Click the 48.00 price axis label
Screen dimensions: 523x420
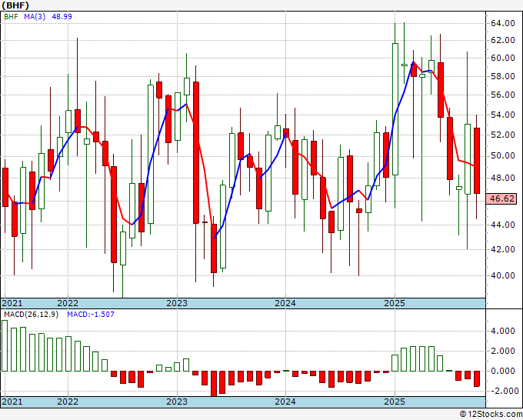coord(503,178)
